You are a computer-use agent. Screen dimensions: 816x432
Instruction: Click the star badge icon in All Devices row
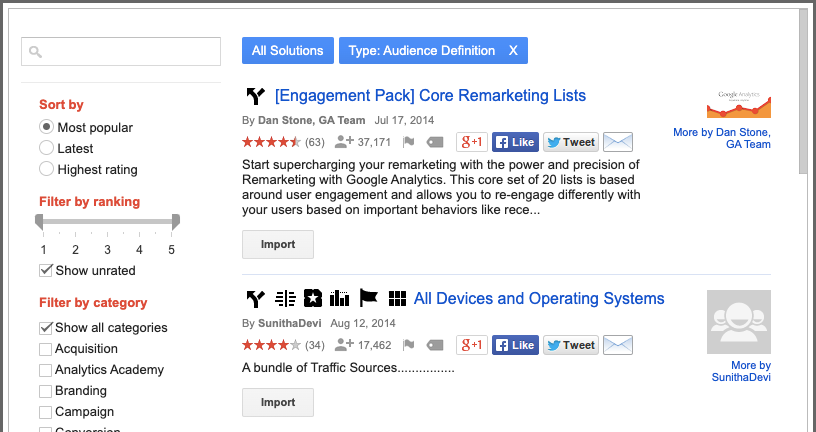coord(313,299)
